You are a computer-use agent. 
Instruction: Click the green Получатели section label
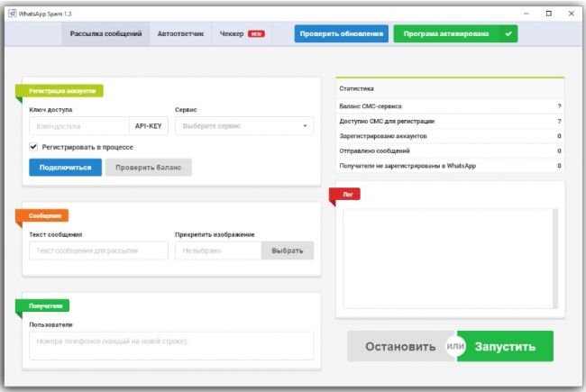pyautogui.click(x=42, y=305)
